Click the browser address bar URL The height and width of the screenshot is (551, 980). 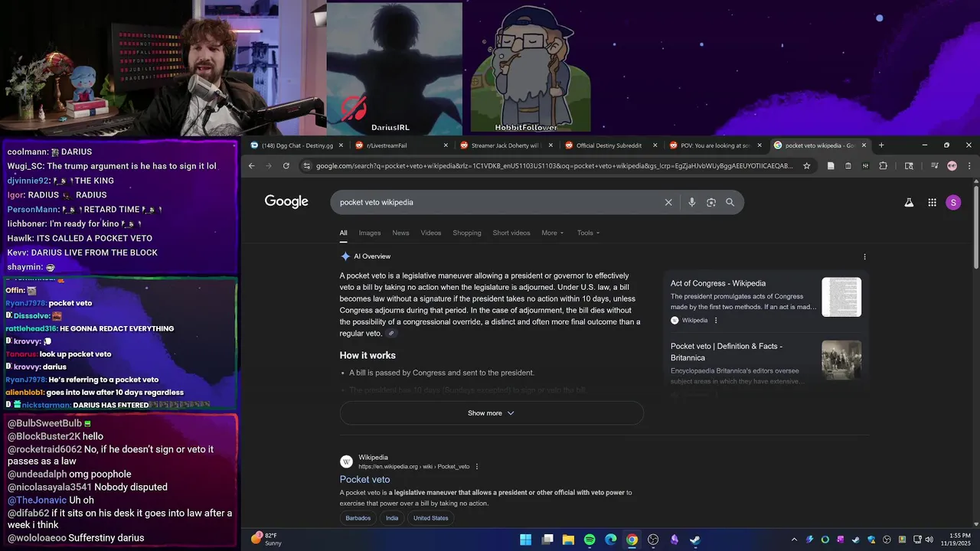[554, 166]
